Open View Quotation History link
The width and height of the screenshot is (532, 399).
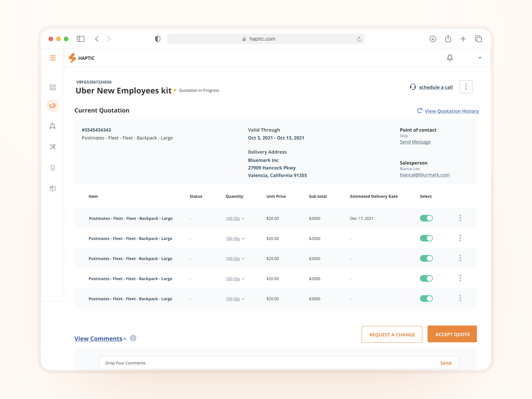[451, 111]
